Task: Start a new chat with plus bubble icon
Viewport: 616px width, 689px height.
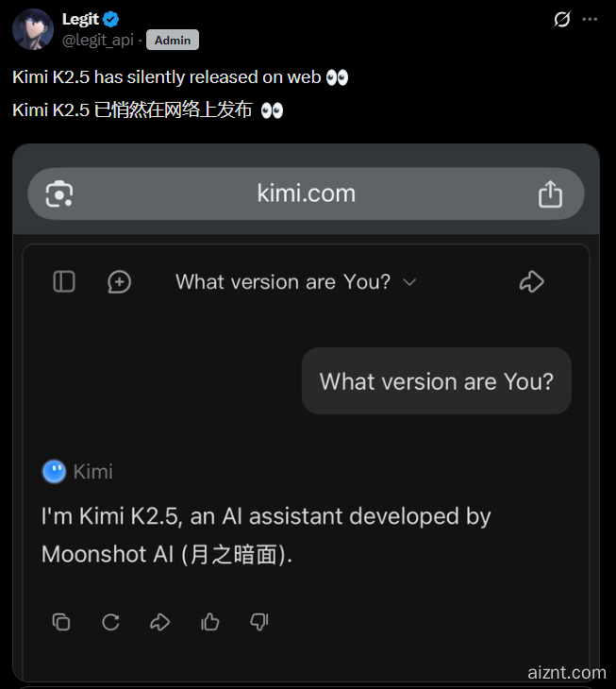Action: 119,281
